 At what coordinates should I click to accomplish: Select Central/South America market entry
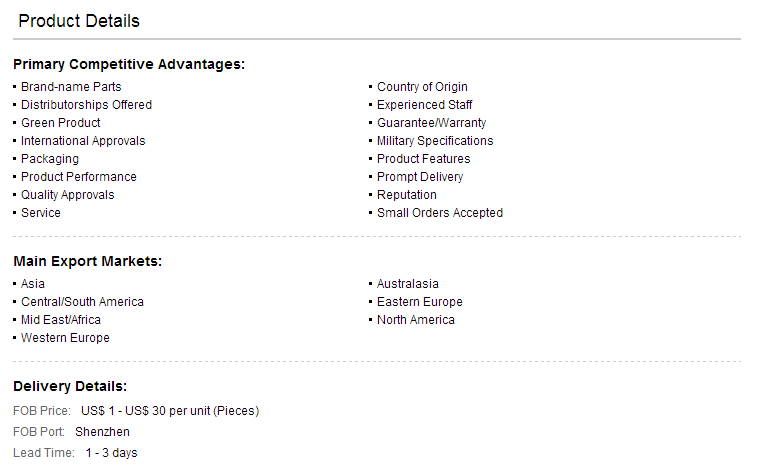tap(82, 302)
